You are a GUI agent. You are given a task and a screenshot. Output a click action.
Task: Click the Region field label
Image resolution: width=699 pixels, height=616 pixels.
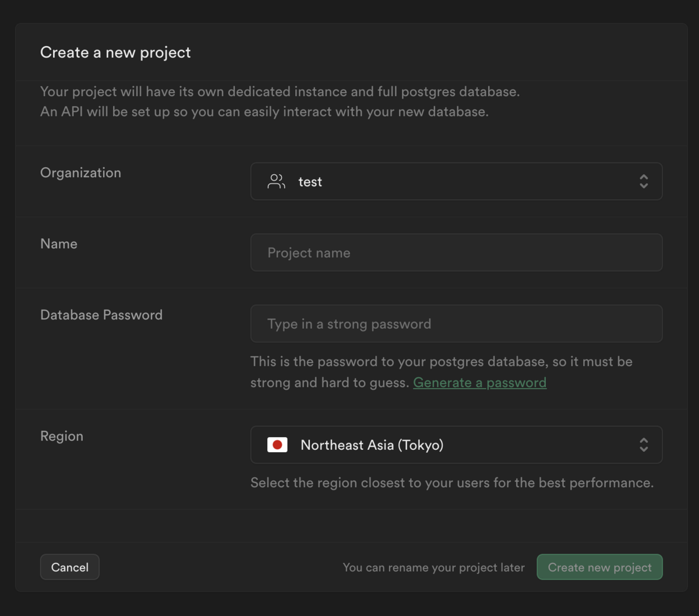62,436
